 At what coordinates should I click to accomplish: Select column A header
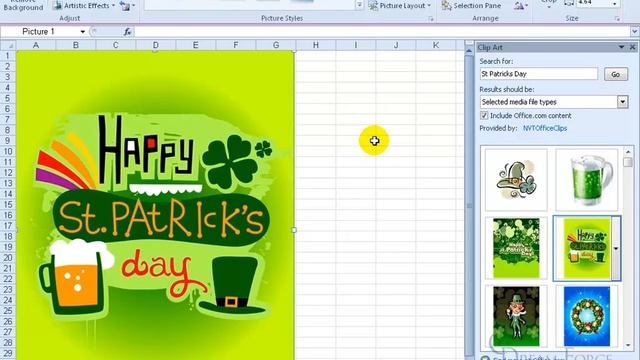pos(36,45)
